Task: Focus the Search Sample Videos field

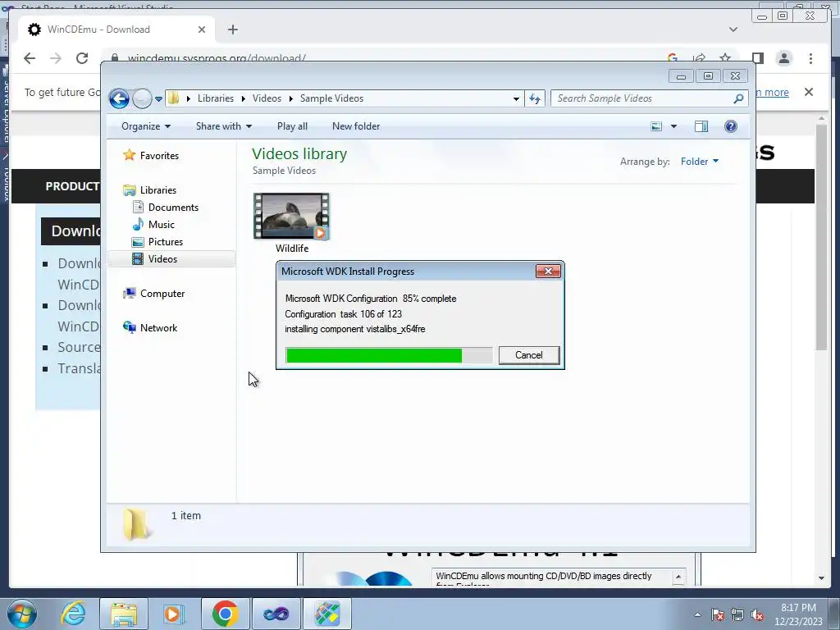Action: 641,98
